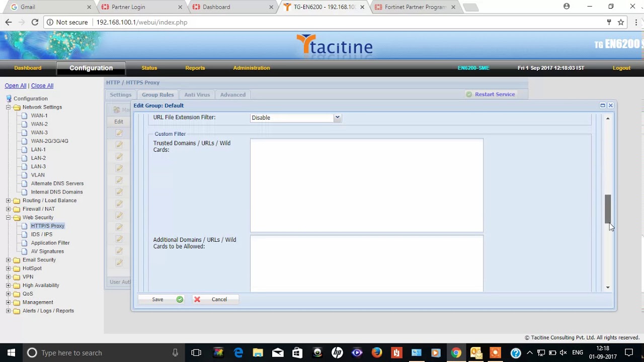
Task: Maximize the Edit Group dialog
Action: 602,106
